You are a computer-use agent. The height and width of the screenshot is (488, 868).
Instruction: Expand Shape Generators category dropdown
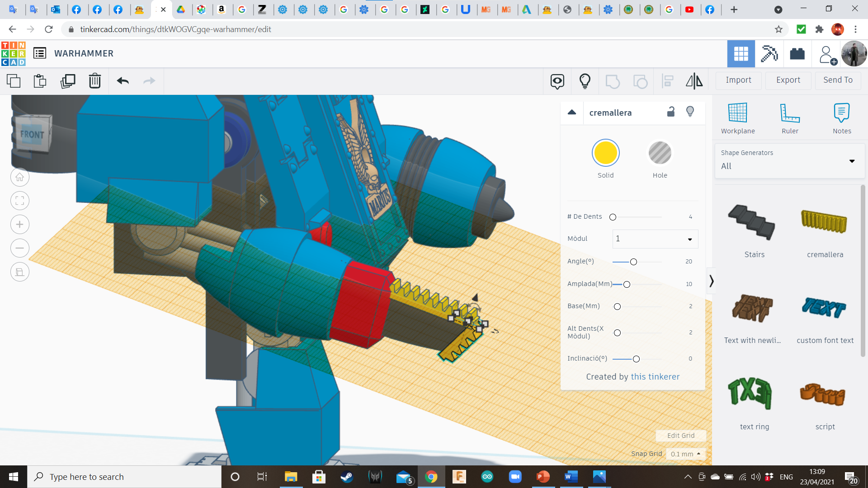(852, 161)
